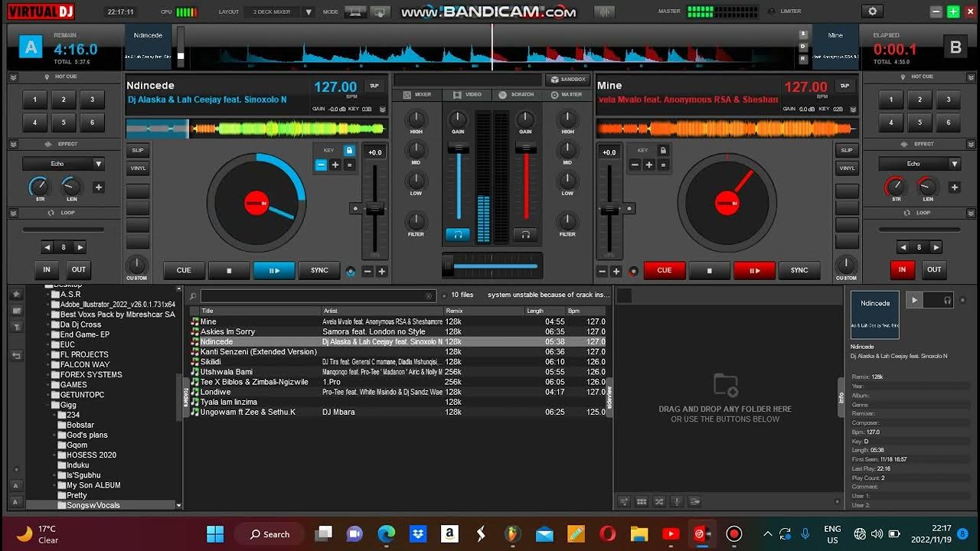
Task: Expand the HOSESS 2020 folder node
Action: pos(55,455)
